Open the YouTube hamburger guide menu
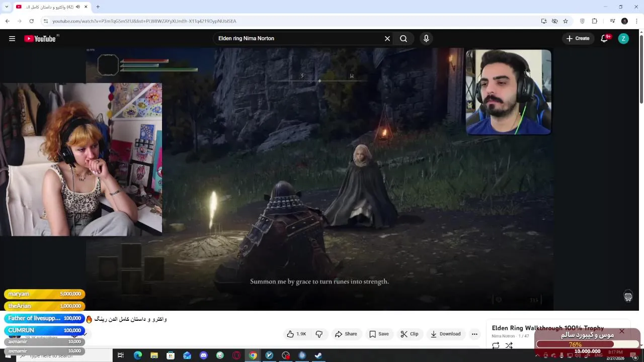644x362 pixels. point(12,39)
